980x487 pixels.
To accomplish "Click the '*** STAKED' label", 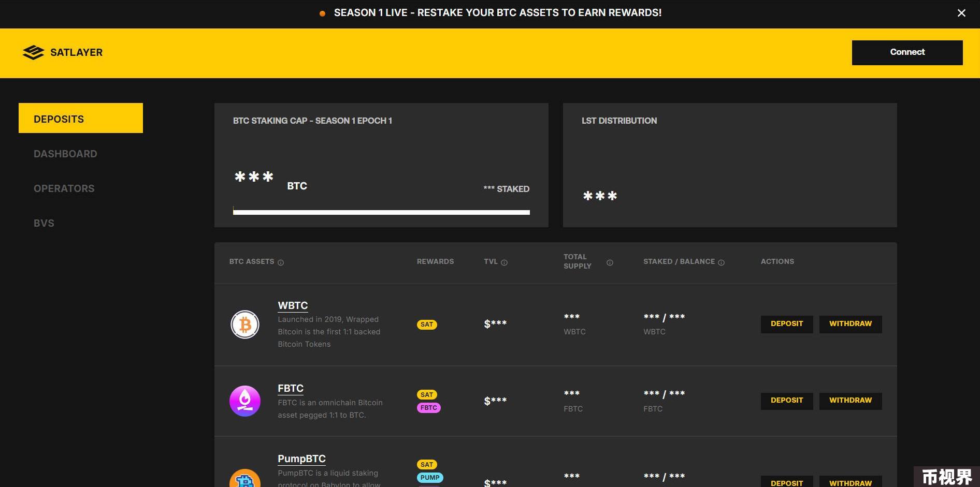I will click(507, 189).
